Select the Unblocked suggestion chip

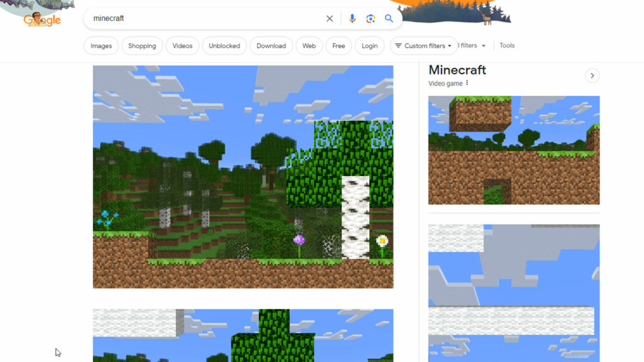(x=225, y=46)
